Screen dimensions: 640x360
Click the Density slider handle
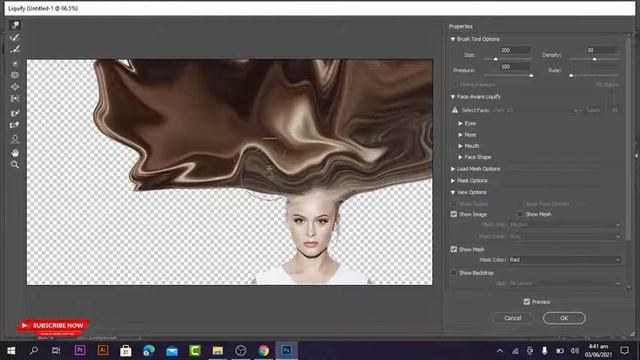(594, 59)
